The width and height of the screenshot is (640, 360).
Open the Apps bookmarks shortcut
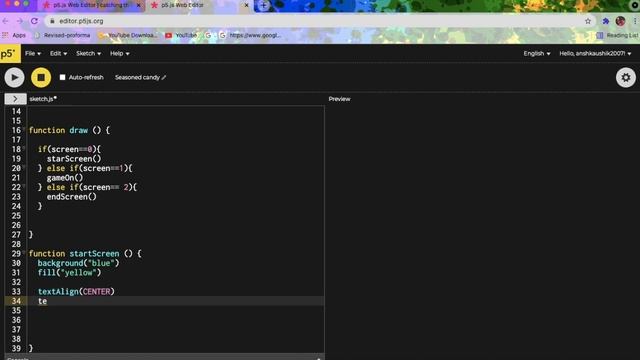(x=14, y=36)
